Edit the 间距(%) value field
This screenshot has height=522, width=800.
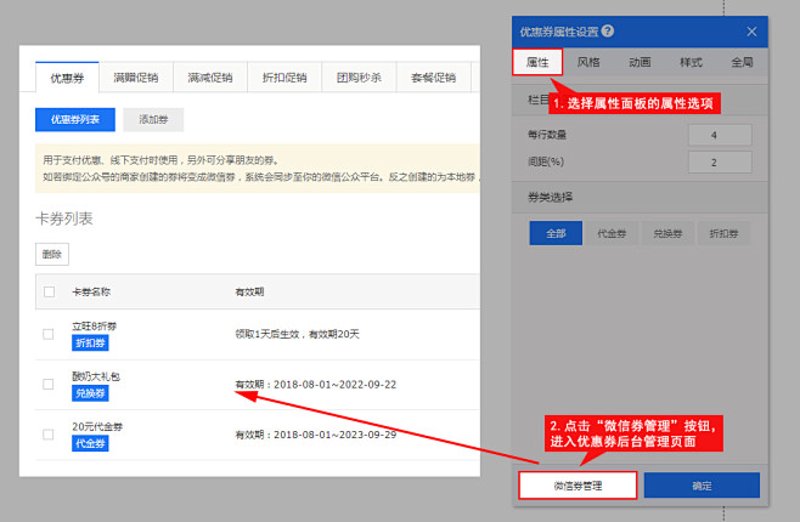[719, 162]
